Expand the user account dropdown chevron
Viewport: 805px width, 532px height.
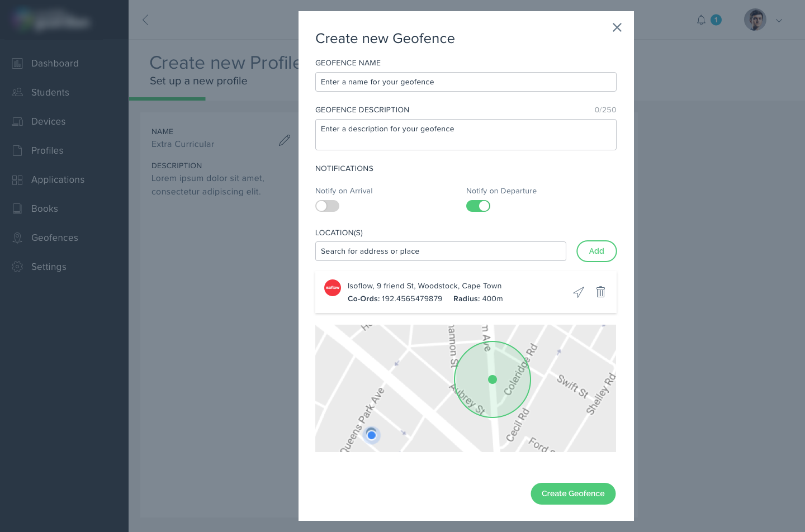tap(779, 21)
